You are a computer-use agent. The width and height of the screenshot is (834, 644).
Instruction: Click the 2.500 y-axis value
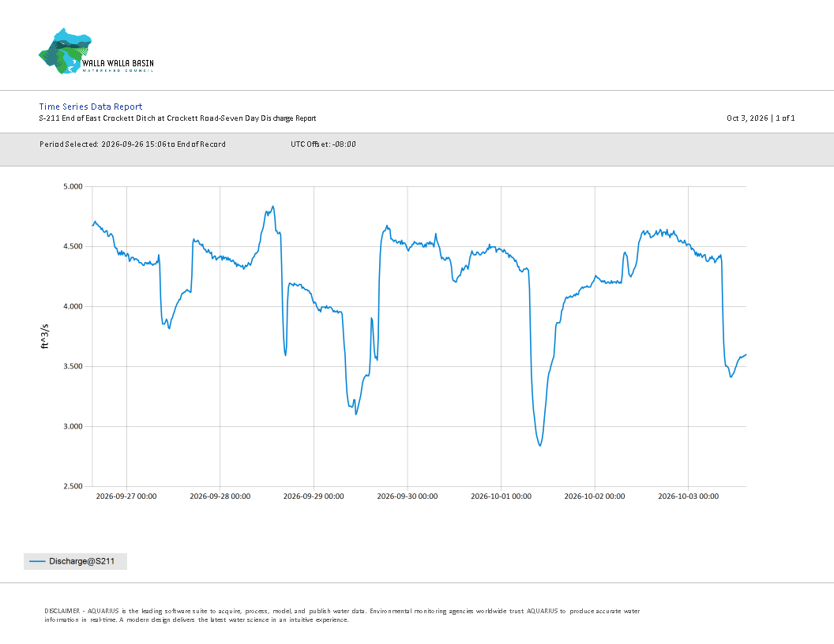click(73, 486)
